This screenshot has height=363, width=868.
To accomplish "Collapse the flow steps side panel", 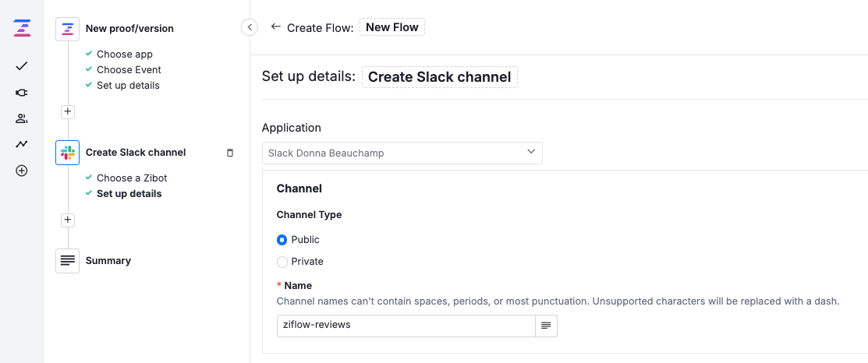I will 250,27.
